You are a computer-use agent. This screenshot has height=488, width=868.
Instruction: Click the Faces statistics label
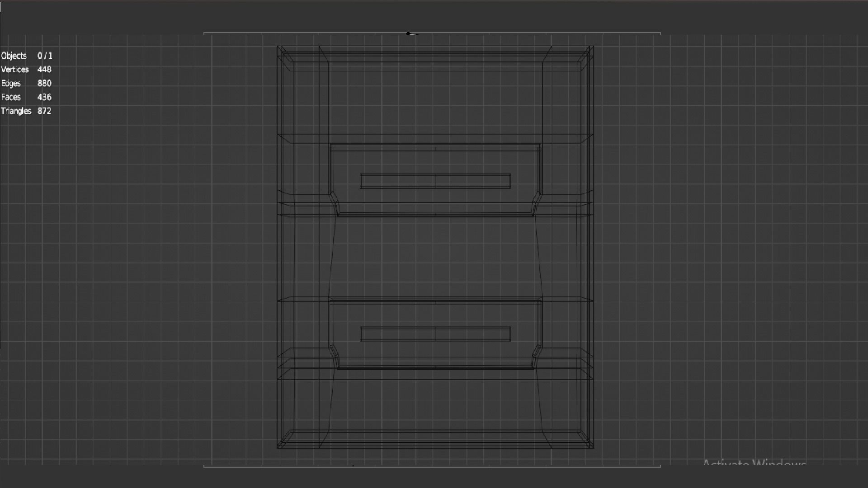pyautogui.click(x=11, y=97)
